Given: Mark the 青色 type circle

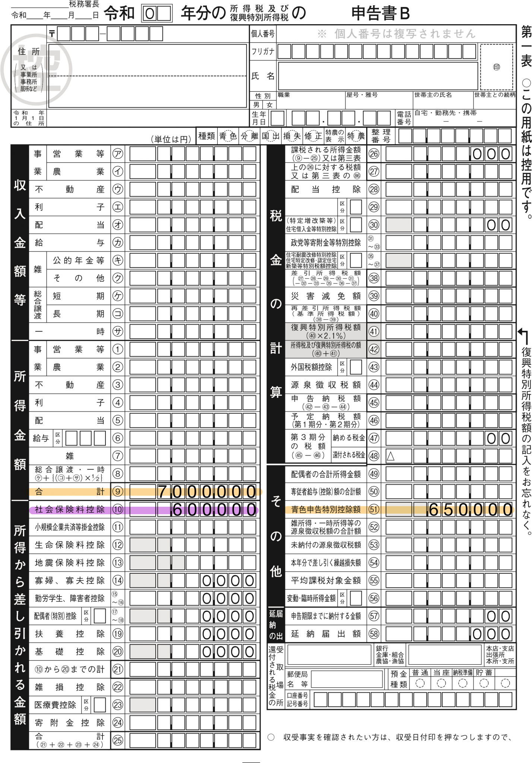Looking at the screenshot, I should pyautogui.click(x=228, y=136).
